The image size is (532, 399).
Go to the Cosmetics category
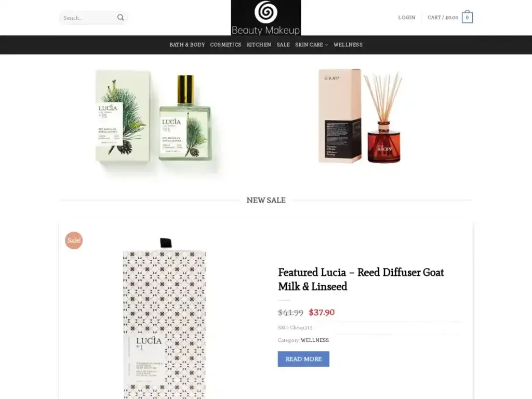click(225, 45)
